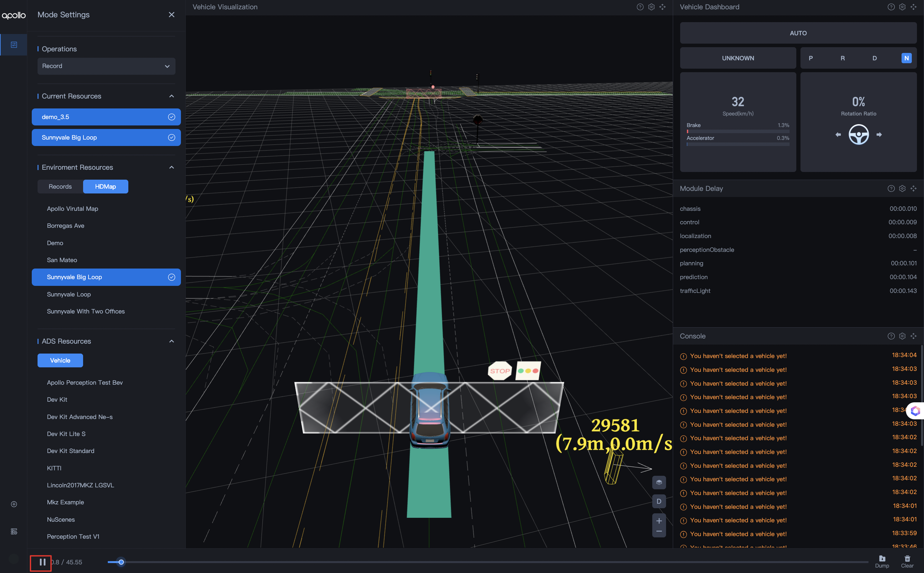The height and width of the screenshot is (573, 924).
Task: Collapse the ADS Resources section
Action: [x=171, y=341]
